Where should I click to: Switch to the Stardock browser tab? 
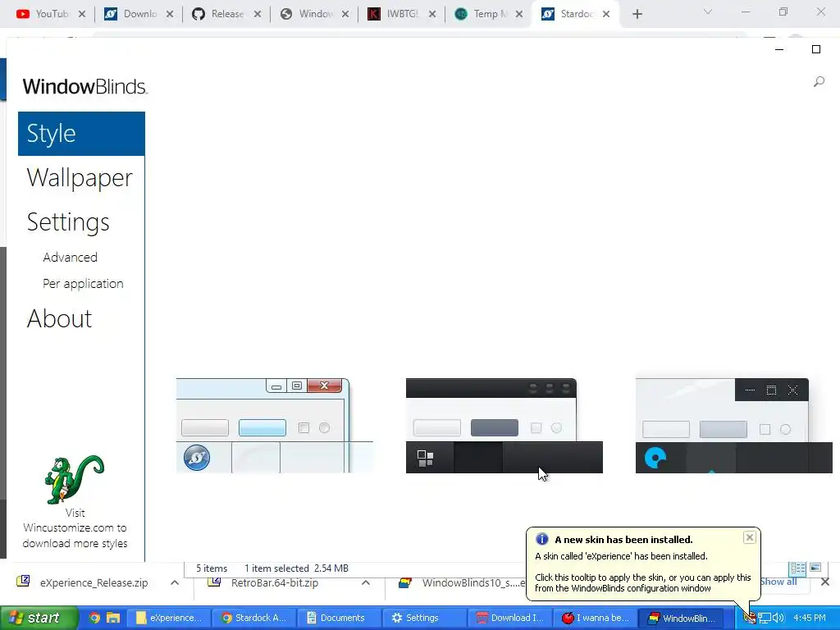coord(575,14)
